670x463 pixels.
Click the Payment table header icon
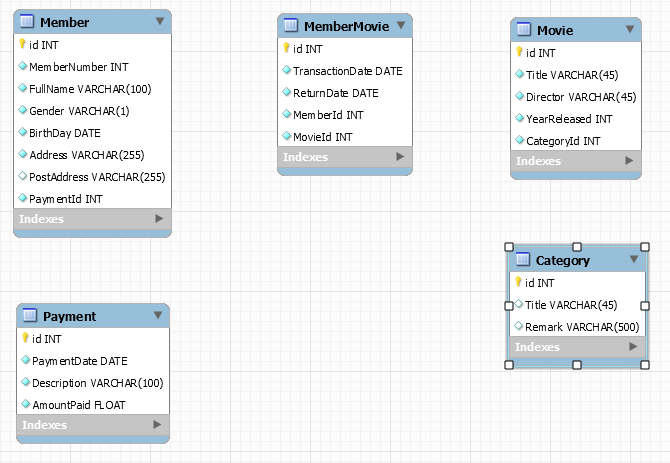pyautogui.click(x=30, y=316)
